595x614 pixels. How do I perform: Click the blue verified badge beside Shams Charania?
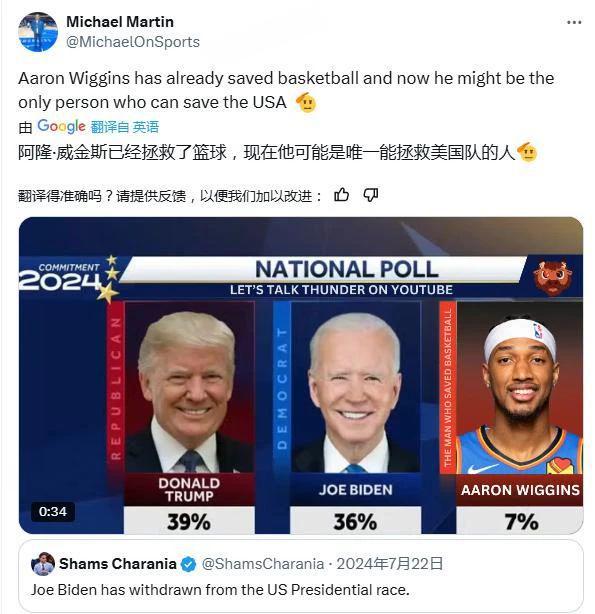coord(188,564)
